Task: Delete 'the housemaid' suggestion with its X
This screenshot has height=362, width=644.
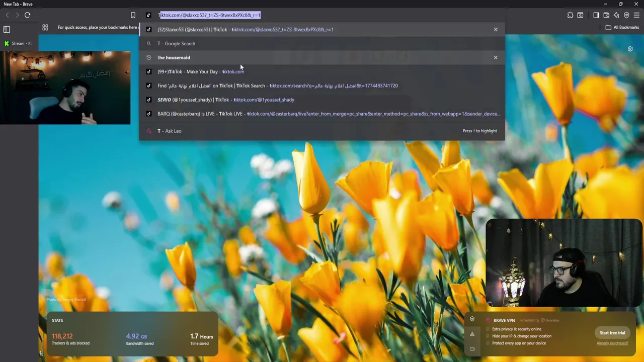Action: tap(496, 57)
